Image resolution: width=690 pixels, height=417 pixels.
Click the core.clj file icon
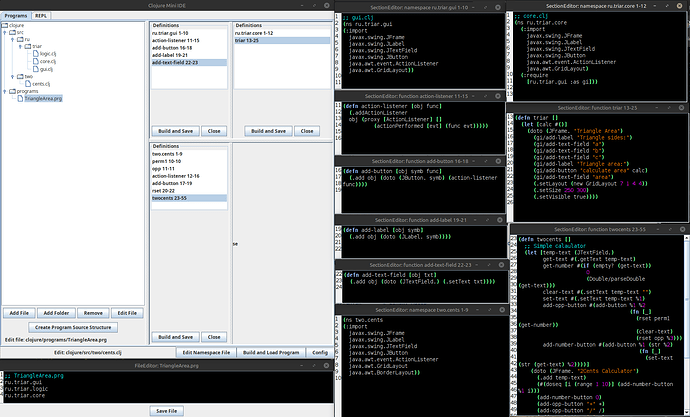(36, 60)
